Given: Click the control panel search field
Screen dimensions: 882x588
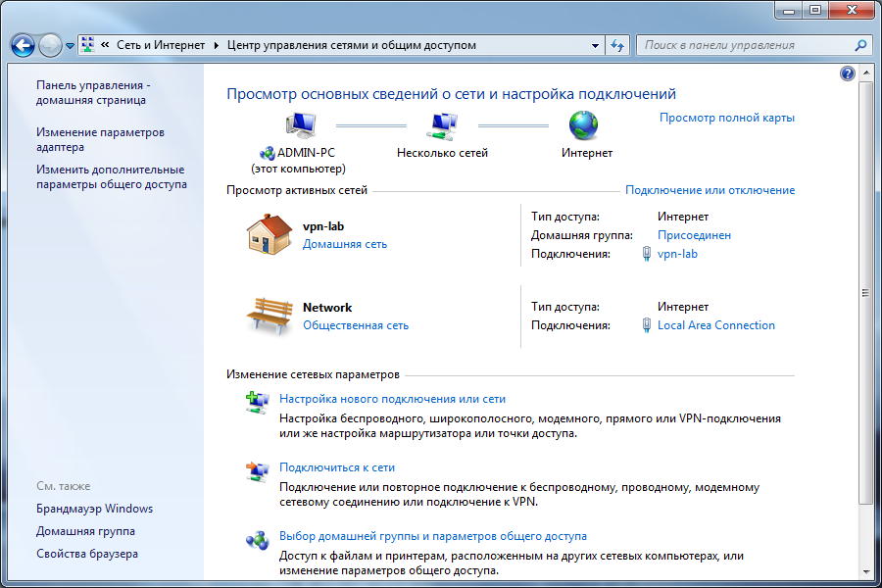Looking at the screenshot, I should (x=745, y=45).
